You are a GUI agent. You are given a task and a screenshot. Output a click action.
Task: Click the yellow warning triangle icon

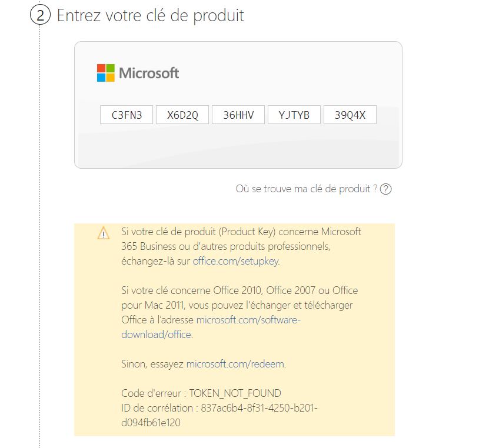coord(104,233)
